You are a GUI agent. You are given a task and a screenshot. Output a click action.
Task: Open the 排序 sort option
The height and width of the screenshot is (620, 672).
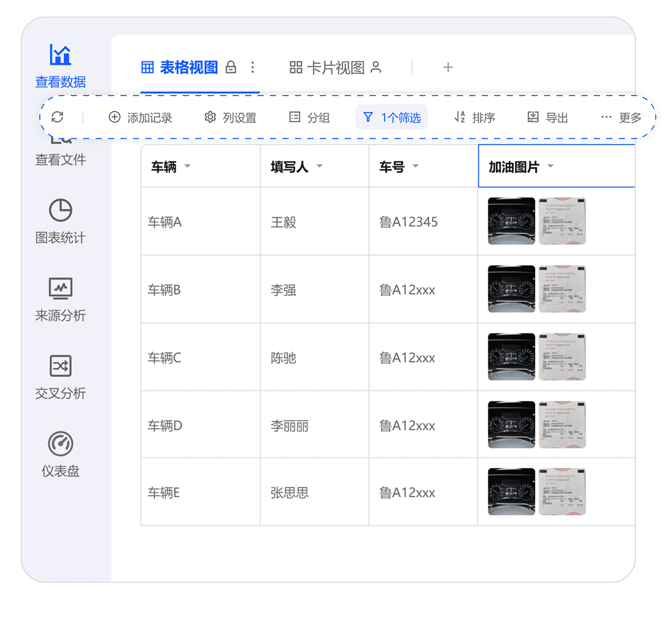(x=475, y=118)
